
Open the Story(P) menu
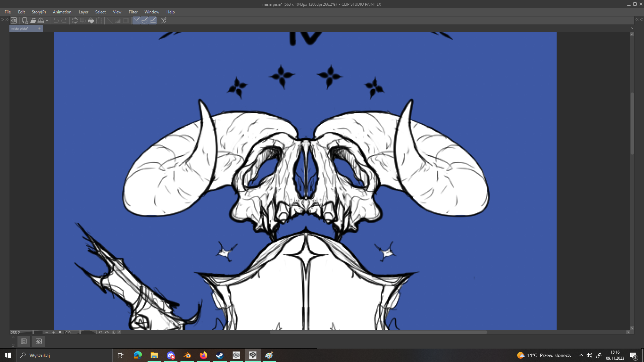click(39, 12)
